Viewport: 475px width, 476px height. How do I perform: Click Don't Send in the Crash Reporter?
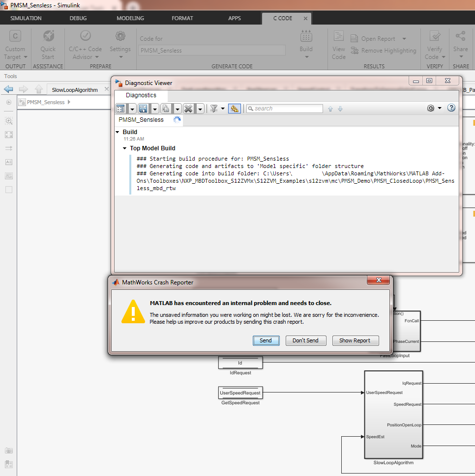[305, 340]
